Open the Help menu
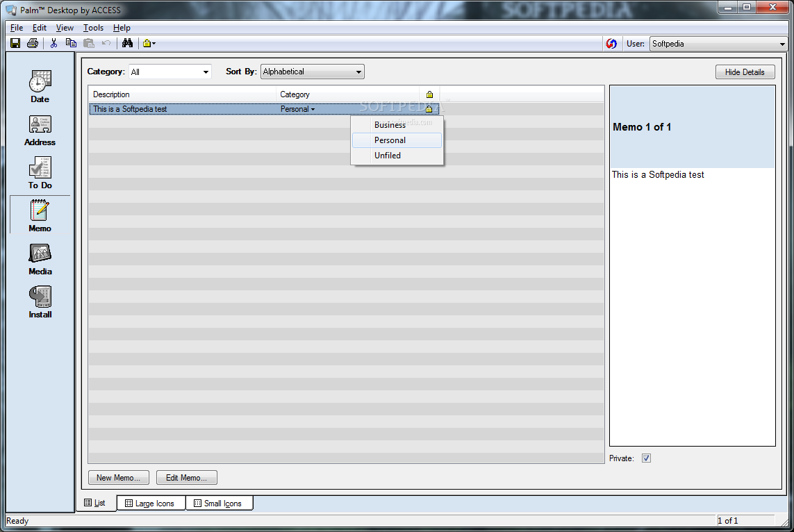Image resolution: width=794 pixels, height=532 pixels. pyautogui.click(x=122, y=28)
